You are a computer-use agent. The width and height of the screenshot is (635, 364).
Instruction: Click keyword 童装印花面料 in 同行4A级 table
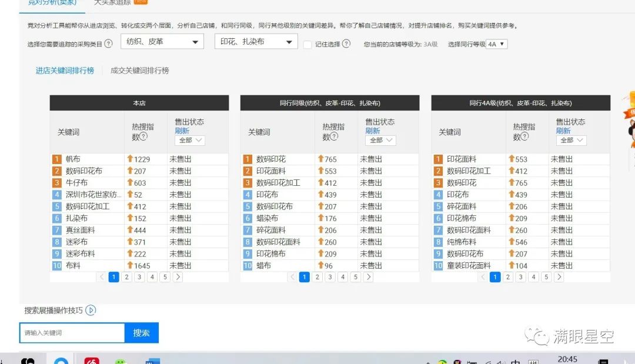pyautogui.click(x=469, y=266)
